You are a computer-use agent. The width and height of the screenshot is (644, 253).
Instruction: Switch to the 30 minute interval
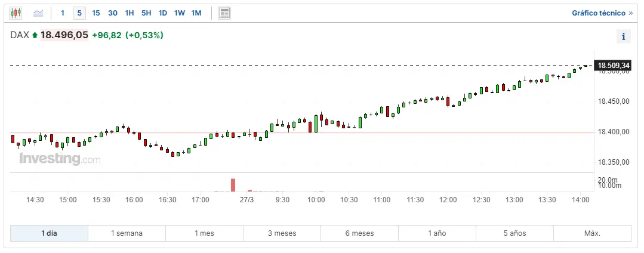pos(113,13)
